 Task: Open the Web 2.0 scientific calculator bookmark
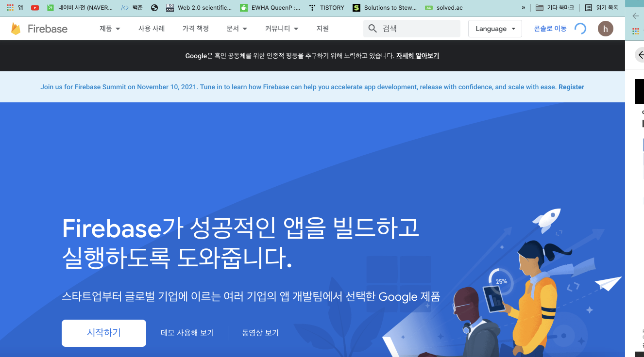[199, 7]
